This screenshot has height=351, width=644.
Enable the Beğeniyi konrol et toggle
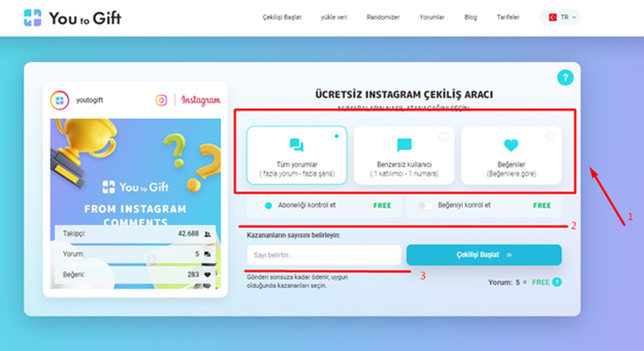click(x=425, y=206)
